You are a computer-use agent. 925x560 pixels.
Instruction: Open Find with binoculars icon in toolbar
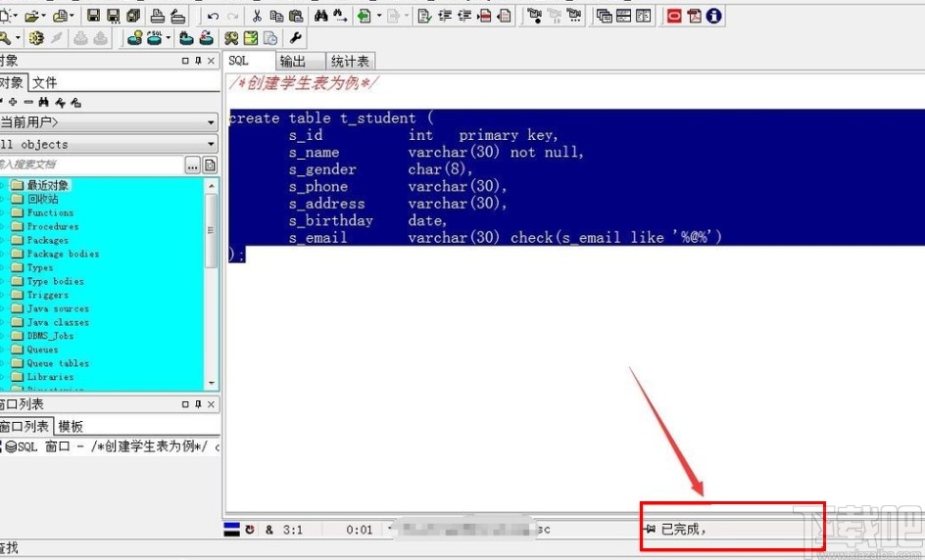coord(321,16)
